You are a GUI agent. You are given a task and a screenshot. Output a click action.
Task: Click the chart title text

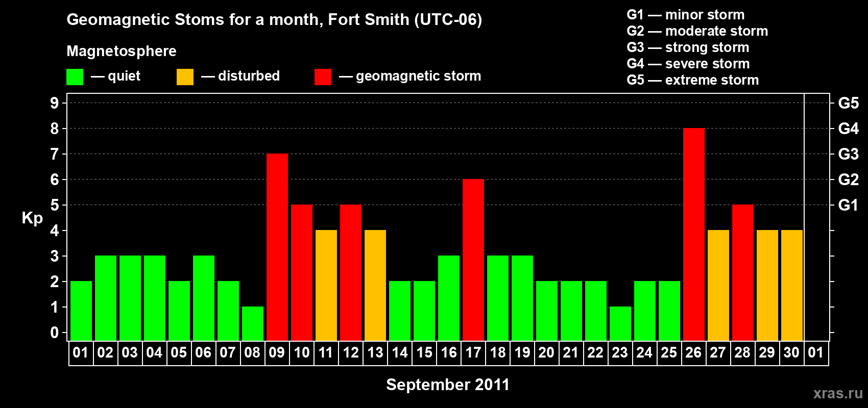274,19
